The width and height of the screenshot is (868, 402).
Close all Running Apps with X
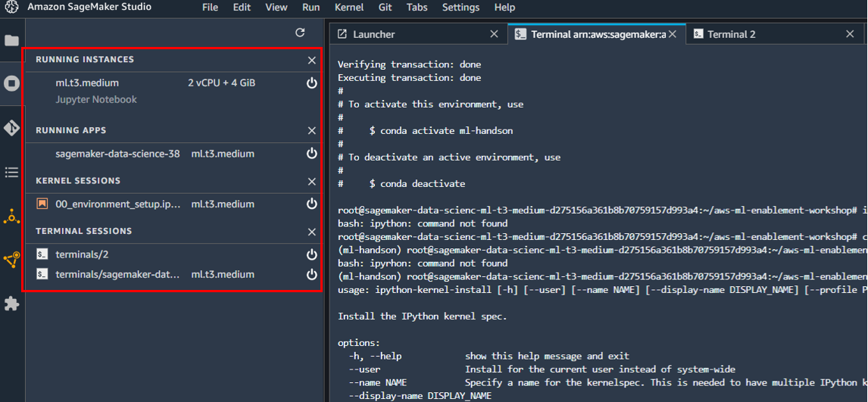point(311,130)
